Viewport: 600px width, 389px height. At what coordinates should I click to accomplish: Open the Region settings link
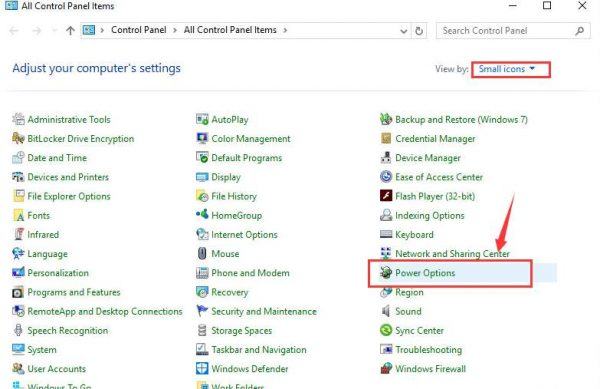(x=409, y=293)
